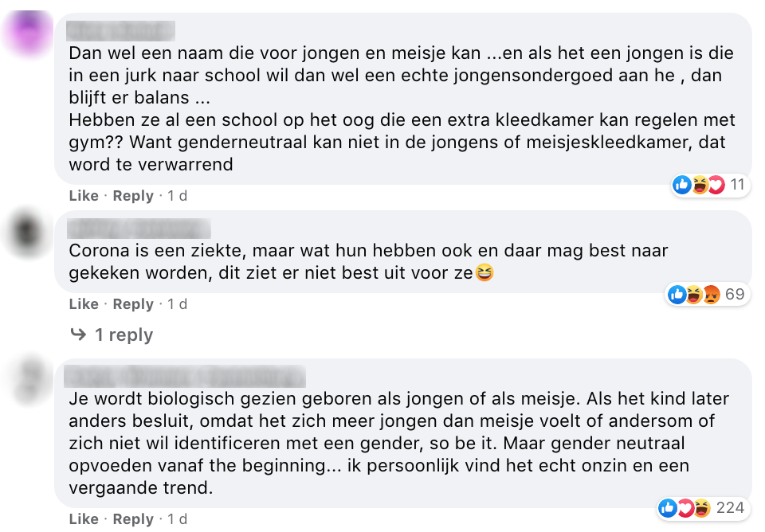Click the thumbs-up reaction icon beside the 69 count
This screenshot has width=765, height=532.
[677, 295]
